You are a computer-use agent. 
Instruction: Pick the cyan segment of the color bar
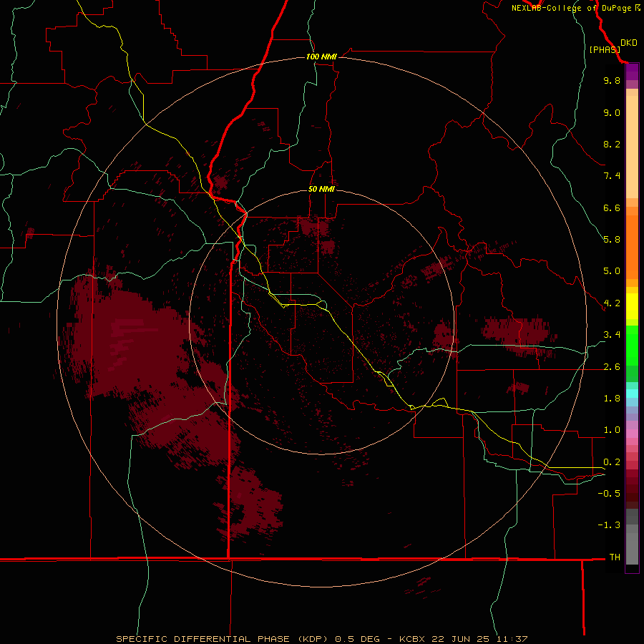tap(632, 393)
